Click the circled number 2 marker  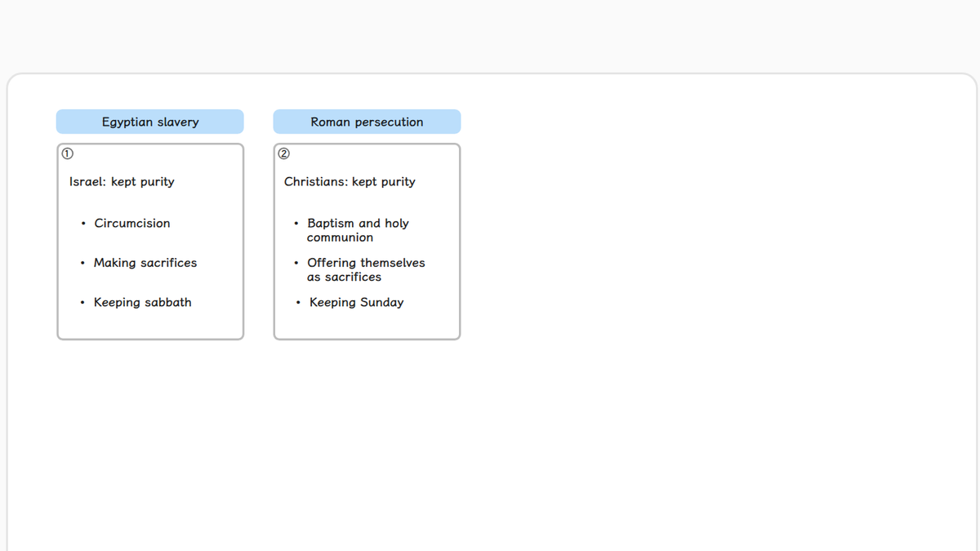[x=285, y=153]
